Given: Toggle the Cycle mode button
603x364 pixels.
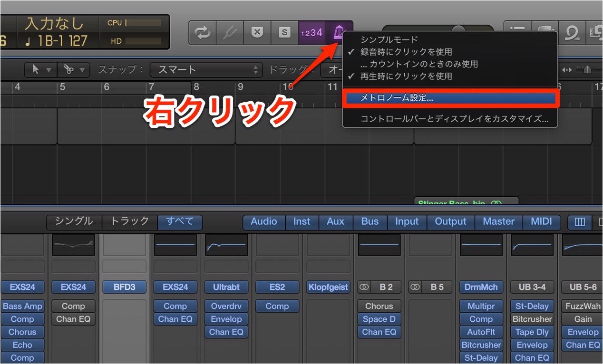Looking at the screenshot, I should click(203, 33).
